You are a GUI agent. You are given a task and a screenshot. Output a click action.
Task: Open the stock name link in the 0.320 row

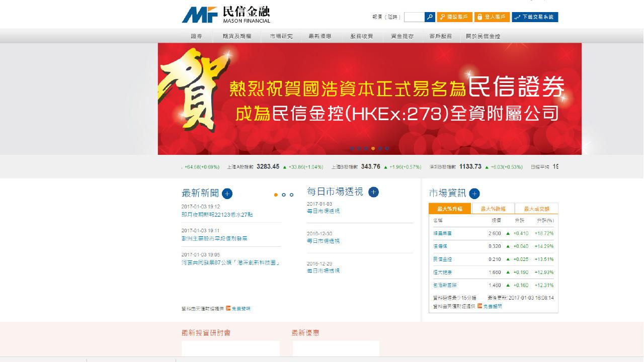pos(440,246)
